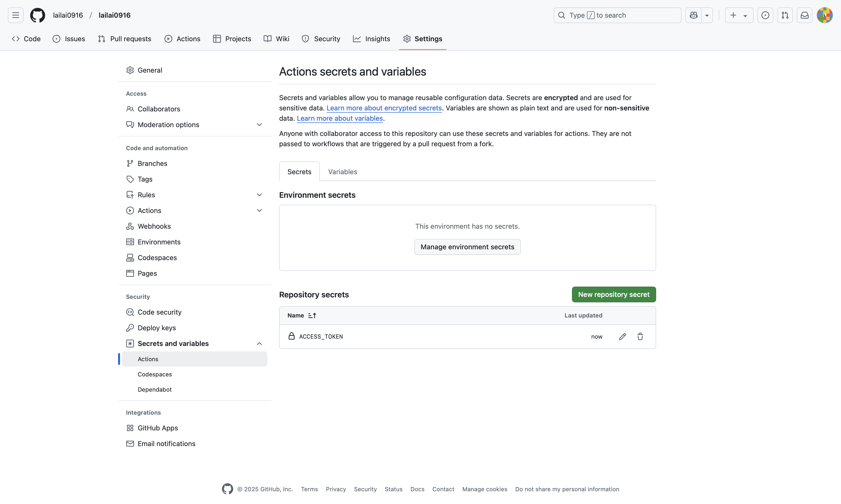Expand Moderation options in sidebar

click(259, 125)
